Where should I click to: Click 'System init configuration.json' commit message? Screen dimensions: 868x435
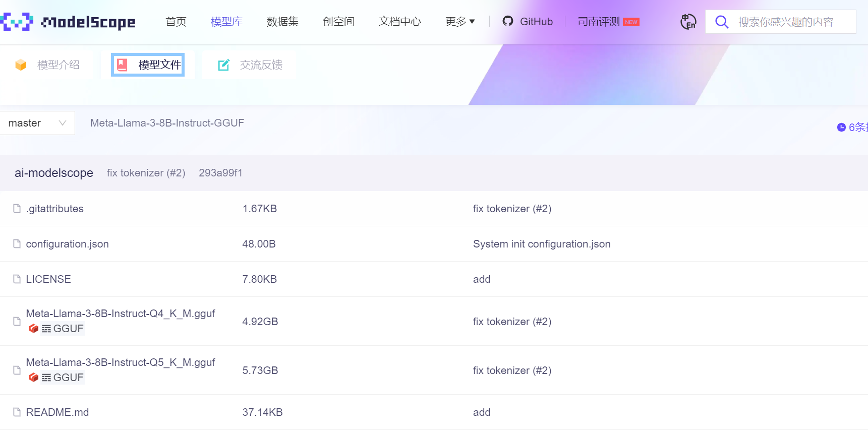pos(542,244)
